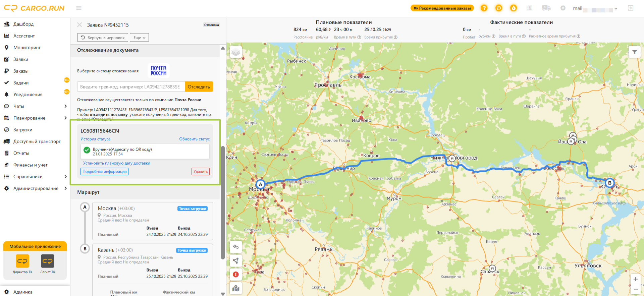Focus the track code input field
Viewport: 644px width, 296px height.
coord(131,87)
